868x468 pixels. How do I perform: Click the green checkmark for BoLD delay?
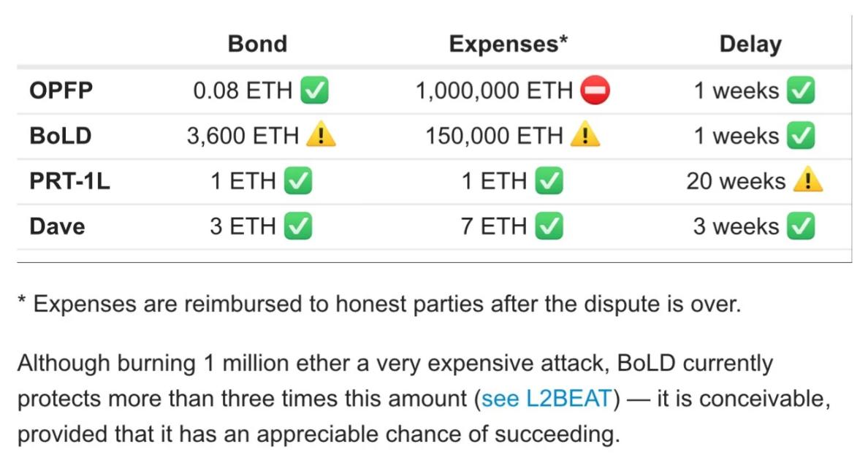tap(801, 136)
